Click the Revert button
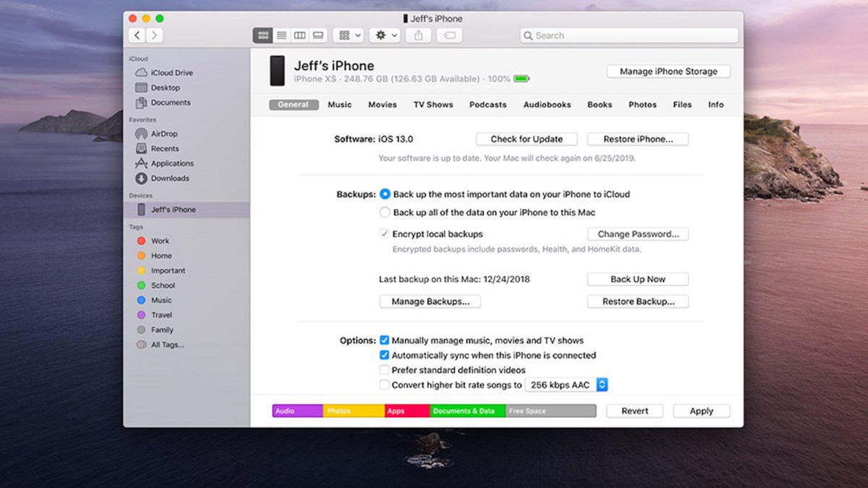 coord(635,411)
